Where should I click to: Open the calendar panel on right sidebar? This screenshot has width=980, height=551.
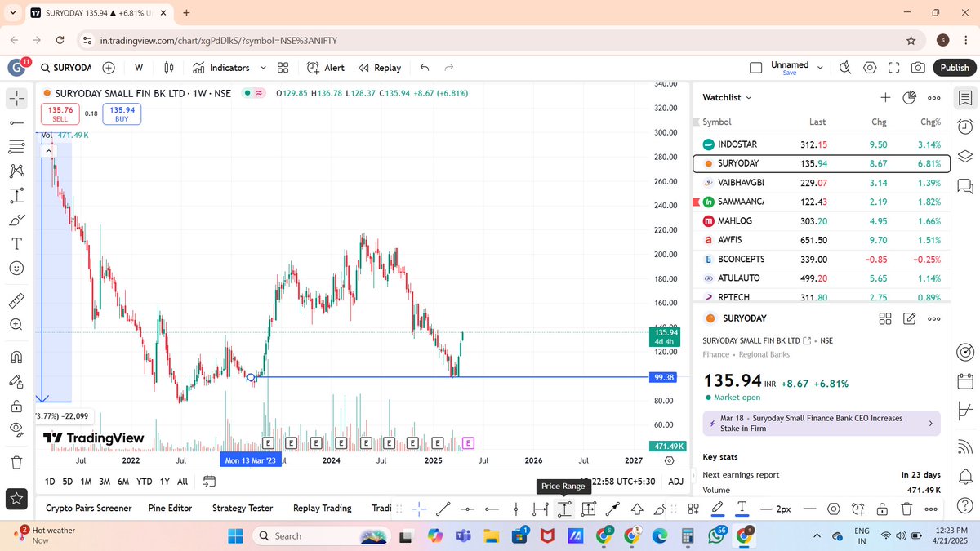pyautogui.click(x=964, y=381)
